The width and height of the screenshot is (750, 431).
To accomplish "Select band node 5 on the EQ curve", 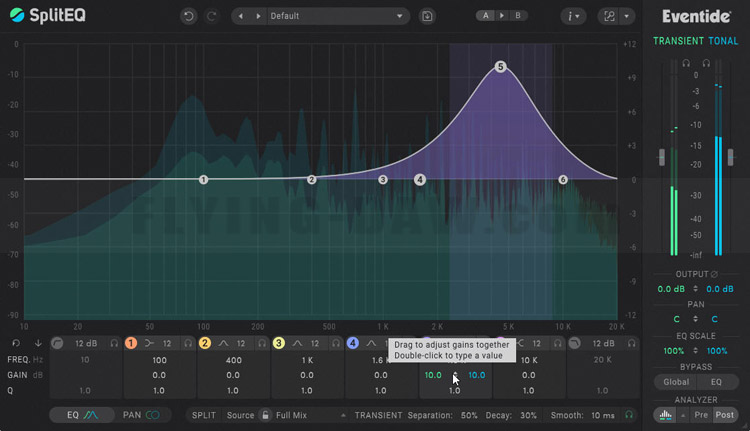I will 500,66.
